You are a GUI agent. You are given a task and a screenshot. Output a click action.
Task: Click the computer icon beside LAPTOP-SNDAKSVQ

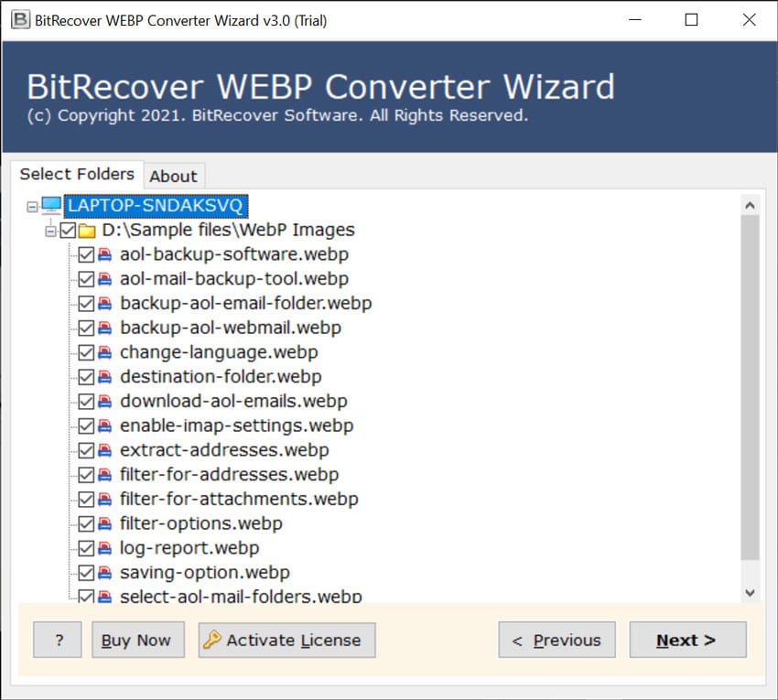coord(51,205)
